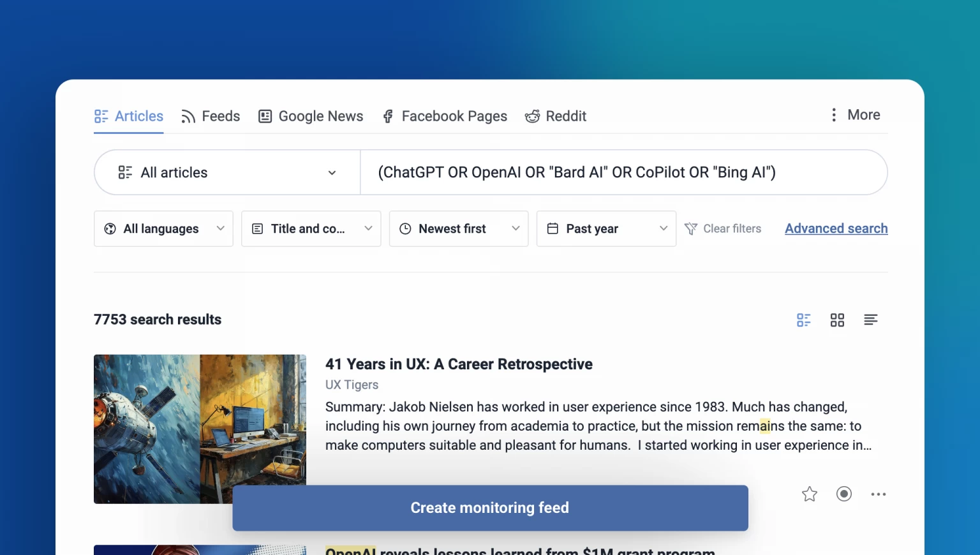
Task: Switch to the Google News tab
Action: click(311, 117)
